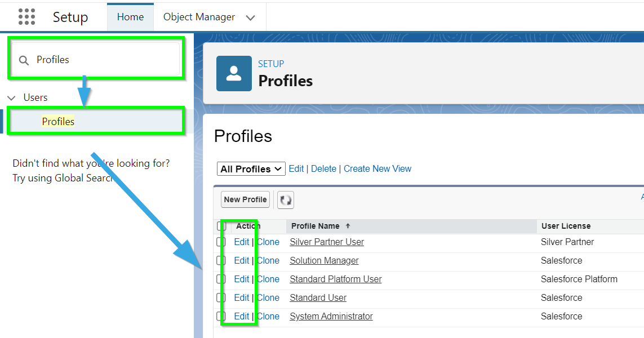Image resolution: width=644 pixels, height=338 pixels.
Task: Click the Salesforce Platform license cell
Action: (579, 279)
